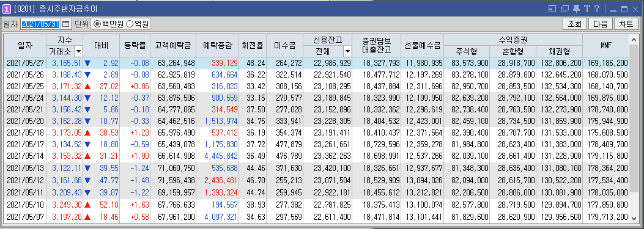Click the 신용잔고 group header

click(328, 40)
